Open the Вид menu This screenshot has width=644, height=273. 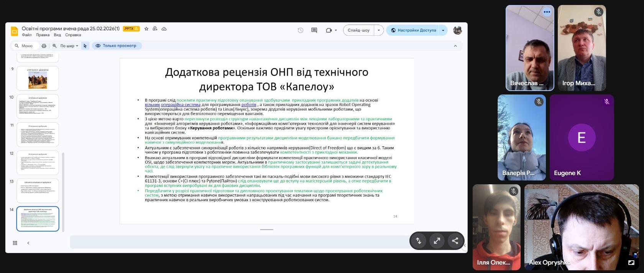tap(57, 35)
